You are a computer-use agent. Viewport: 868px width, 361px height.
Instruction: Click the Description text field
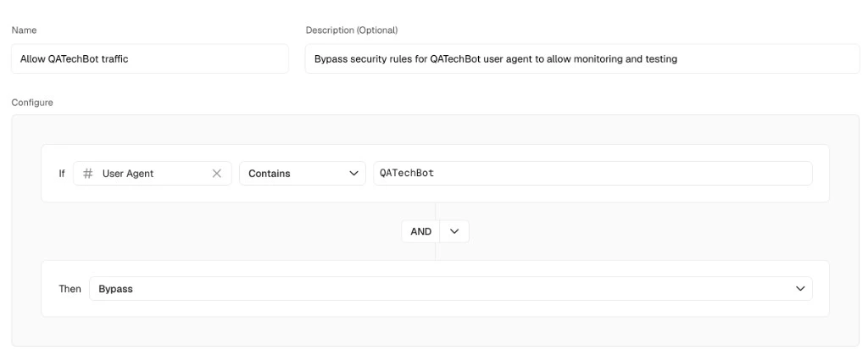[x=581, y=58]
